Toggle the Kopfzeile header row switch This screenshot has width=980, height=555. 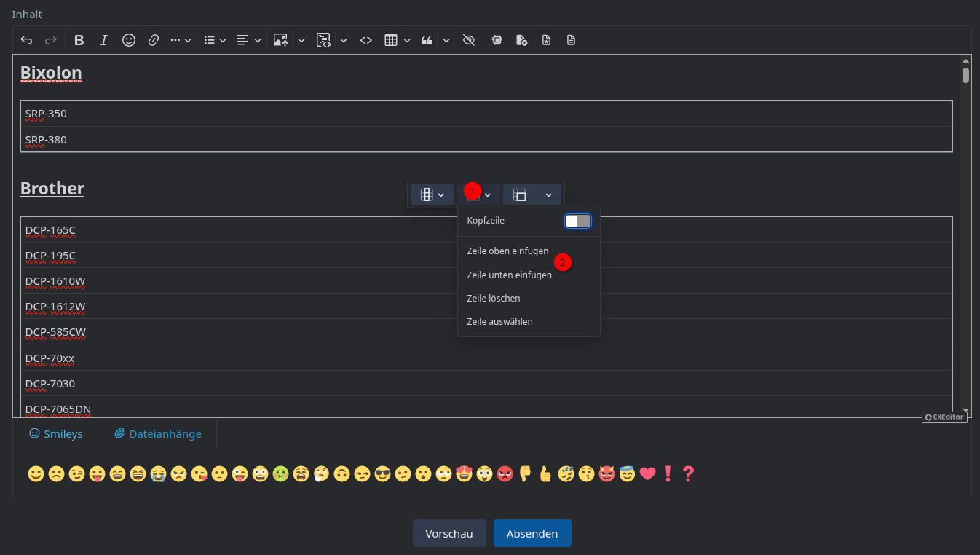coord(577,221)
